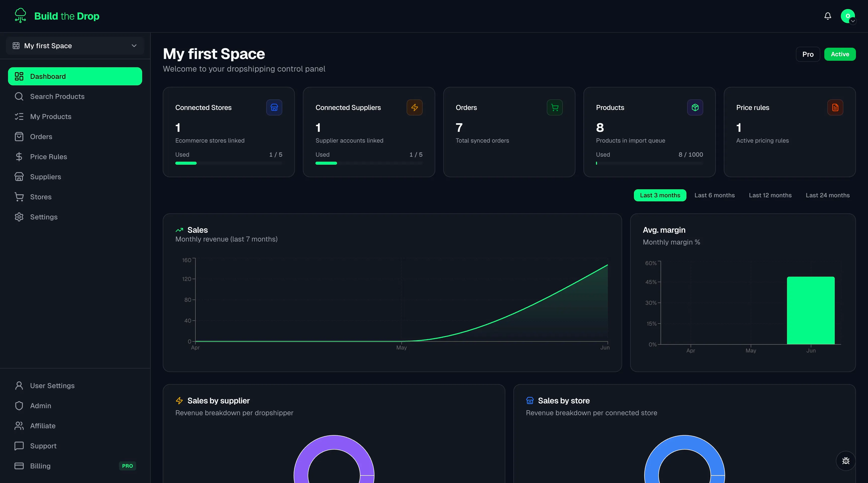Click the Stores cart icon in sidebar
This screenshot has width=868, height=483.
point(19,197)
